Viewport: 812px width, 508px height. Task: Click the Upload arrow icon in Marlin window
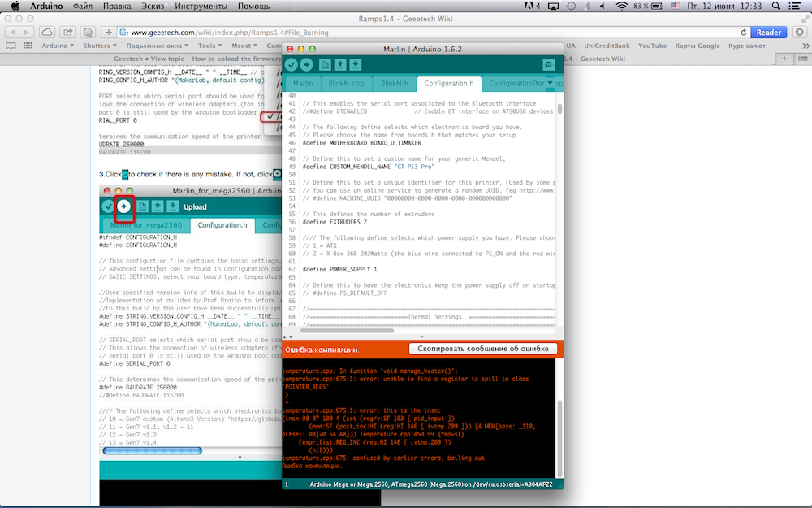tap(306, 65)
